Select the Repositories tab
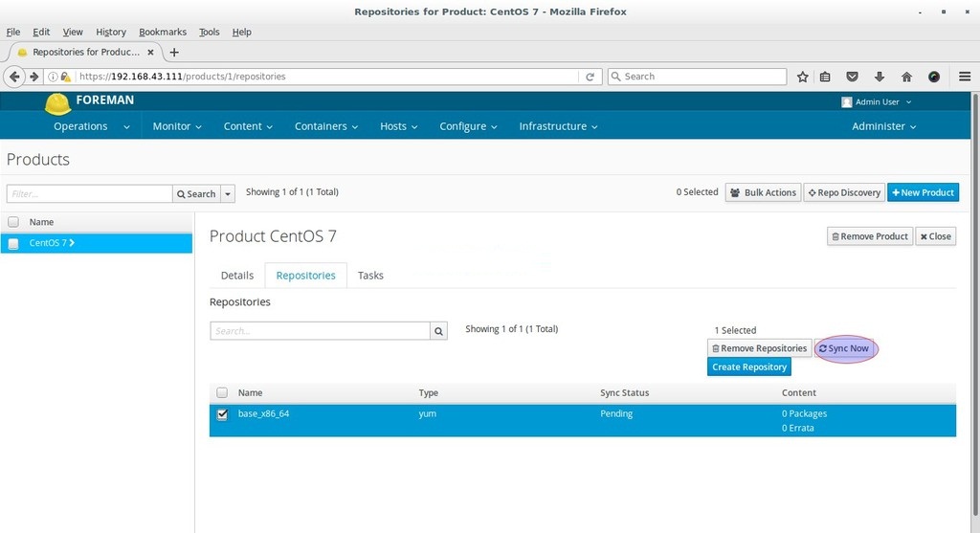Screen dimensions: 980x533 (305, 276)
